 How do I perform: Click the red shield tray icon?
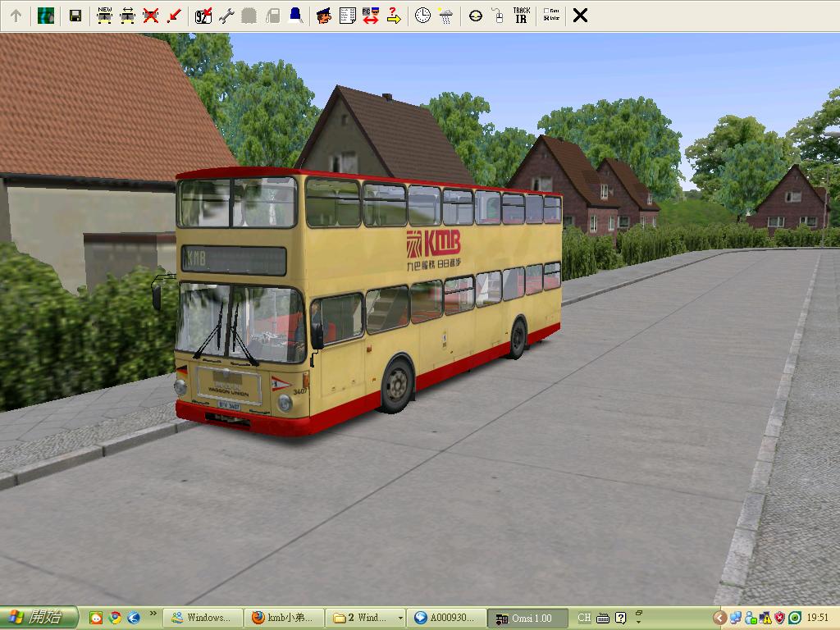pyautogui.click(x=779, y=618)
